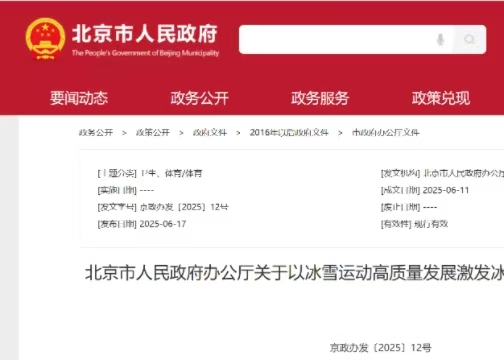Open the 要闻动态 navigation tab
The image size is (504, 360).
[79, 98]
